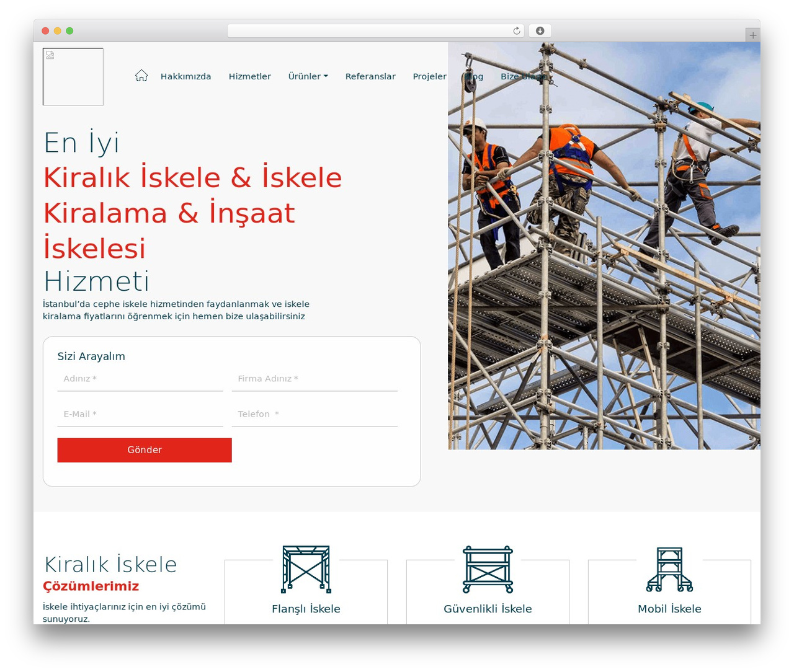The image size is (794, 672).
Task: Open a new tab with plus button
Action: (x=752, y=35)
